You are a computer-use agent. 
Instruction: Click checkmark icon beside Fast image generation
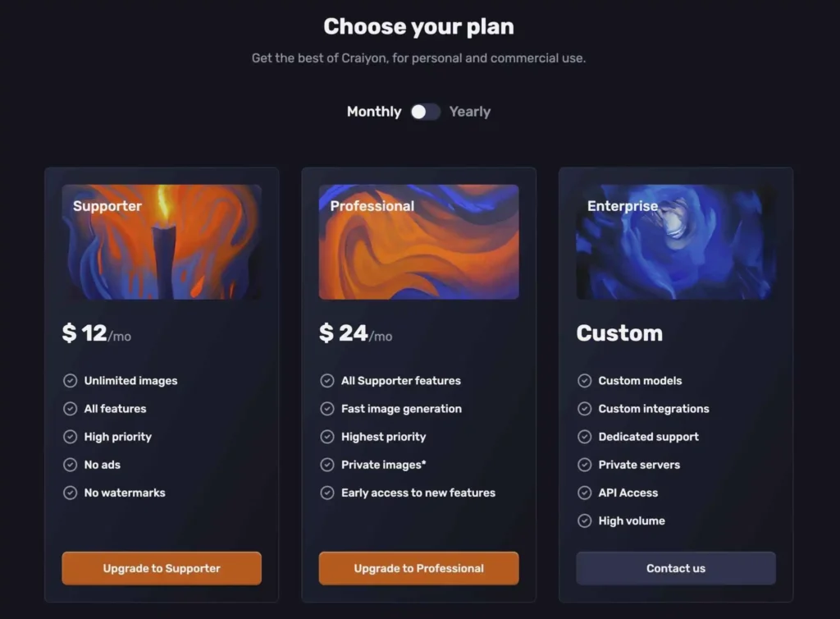click(x=327, y=408)
